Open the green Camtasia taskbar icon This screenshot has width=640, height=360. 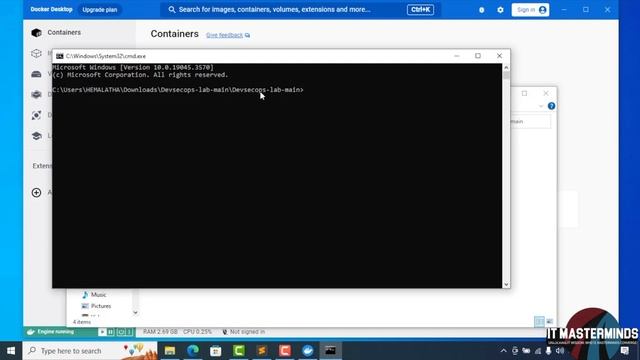pyautogui.click(x=239, y=351)
